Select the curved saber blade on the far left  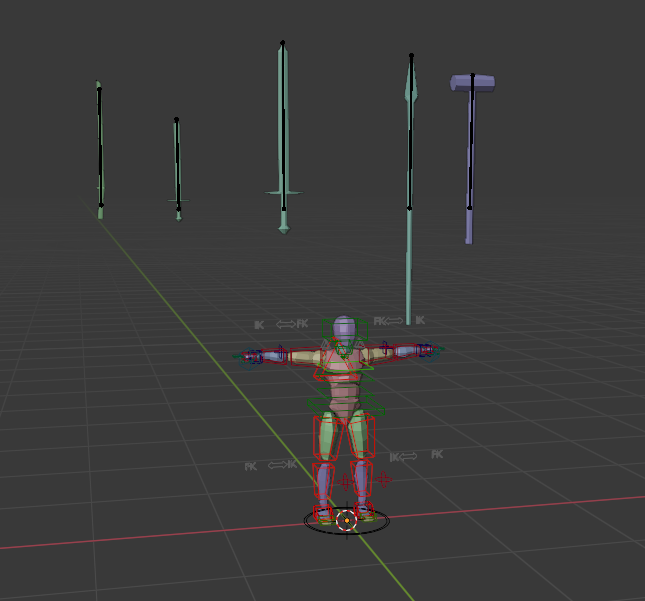100,150
